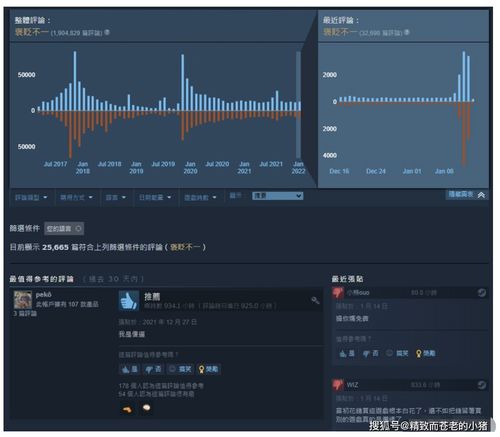The width and height of the screenshot is (500, 437).
Task: Click tallest blue bar in recent reviews chart
Action: (x=464, y=76)
